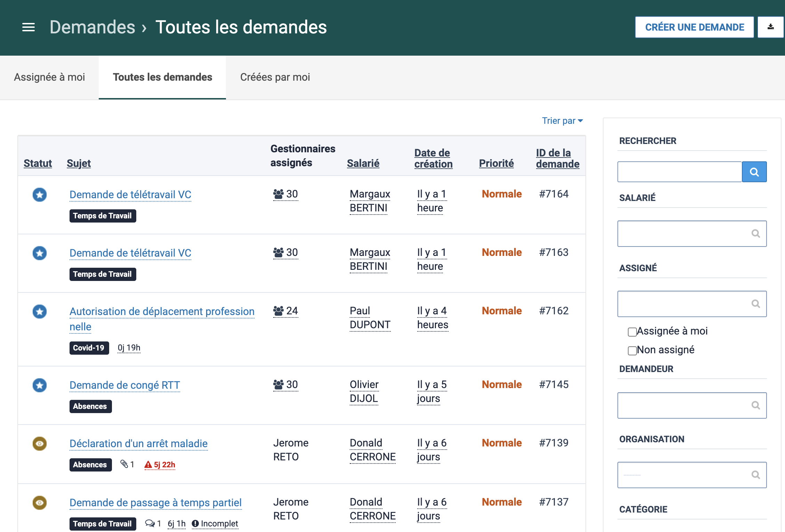The height and width of the screenshot is (532, 785).
Task: Click employee Olivier DIJOL
Action: tap(364, 392)
